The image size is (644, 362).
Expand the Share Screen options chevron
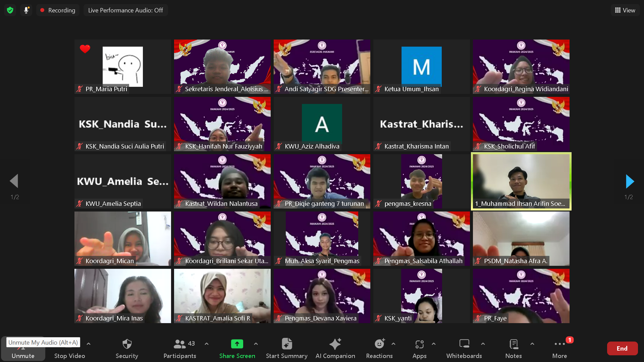point(256,344)
